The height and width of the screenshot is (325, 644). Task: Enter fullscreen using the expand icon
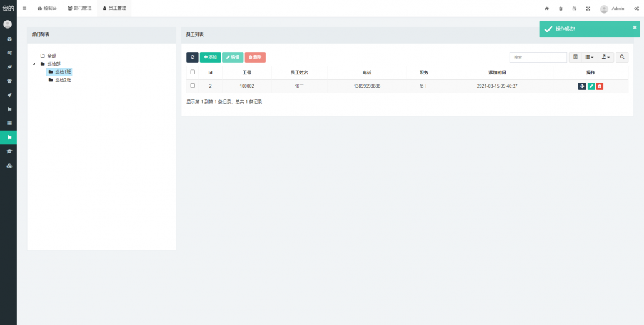coord(588,9)
